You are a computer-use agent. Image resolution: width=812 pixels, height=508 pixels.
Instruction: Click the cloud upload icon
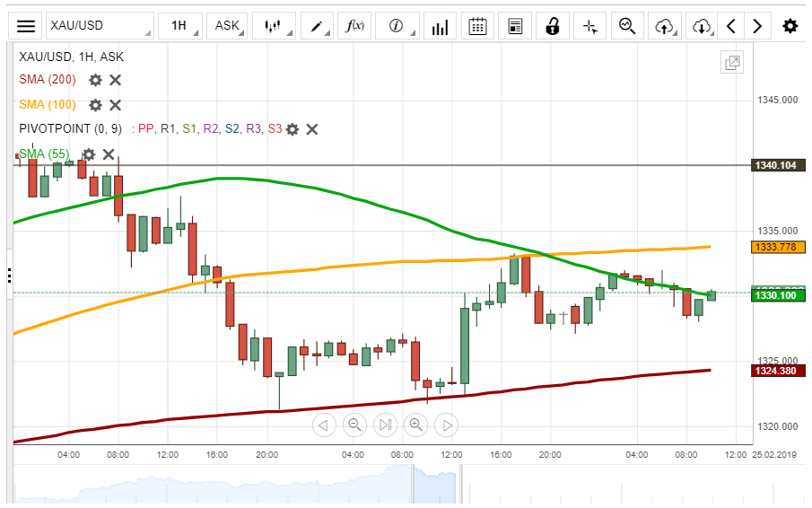[x=665, y=26]
